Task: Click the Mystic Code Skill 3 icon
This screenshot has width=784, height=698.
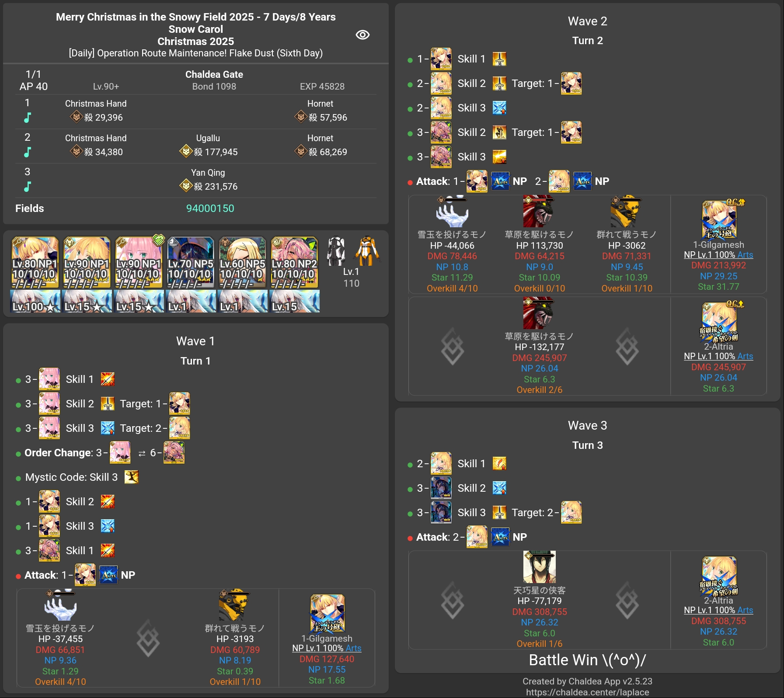Action: [x=131, y=477]
